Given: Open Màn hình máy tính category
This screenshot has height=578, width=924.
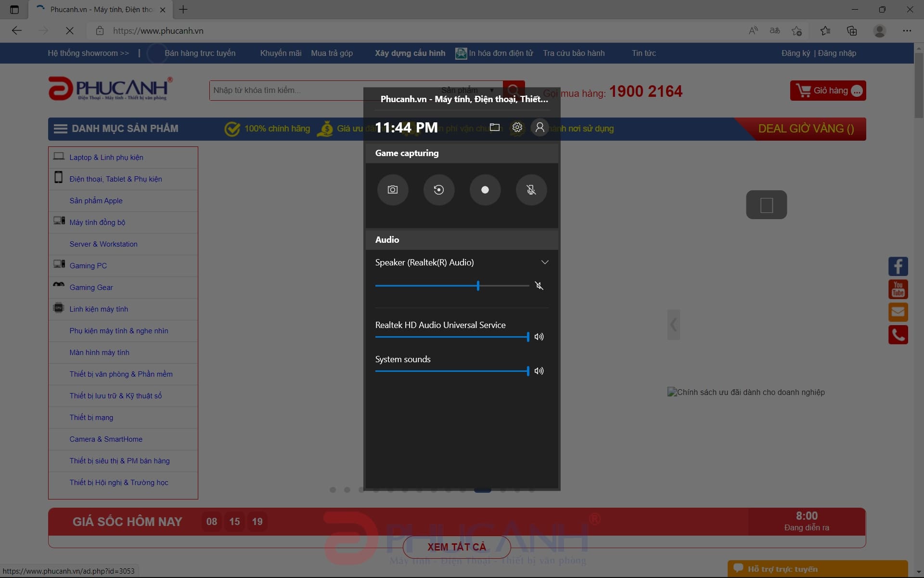Looking at the screenshot, I should [123, 353].
